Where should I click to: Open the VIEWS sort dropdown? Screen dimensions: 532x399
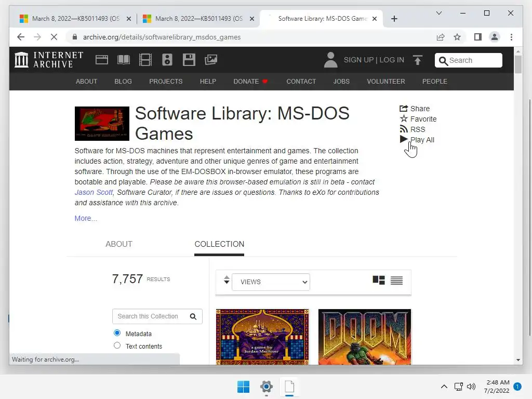coord(271,282)
